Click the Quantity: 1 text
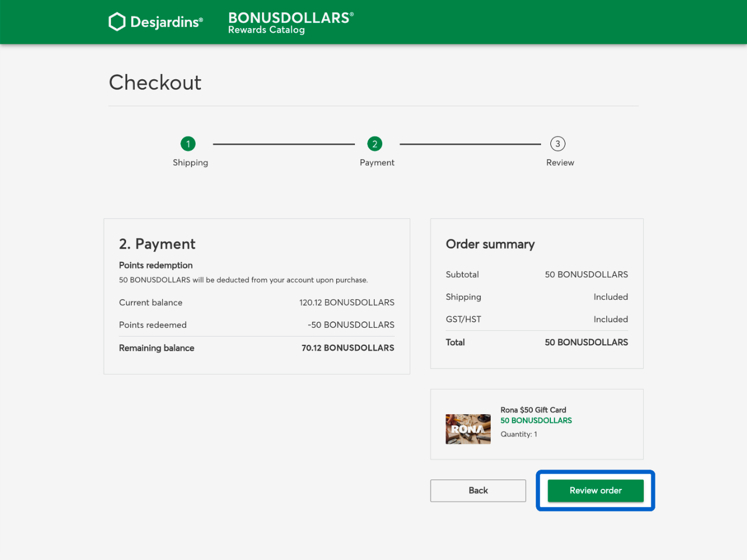Viewport: 747px width, 560px height. tap(519, 435)
